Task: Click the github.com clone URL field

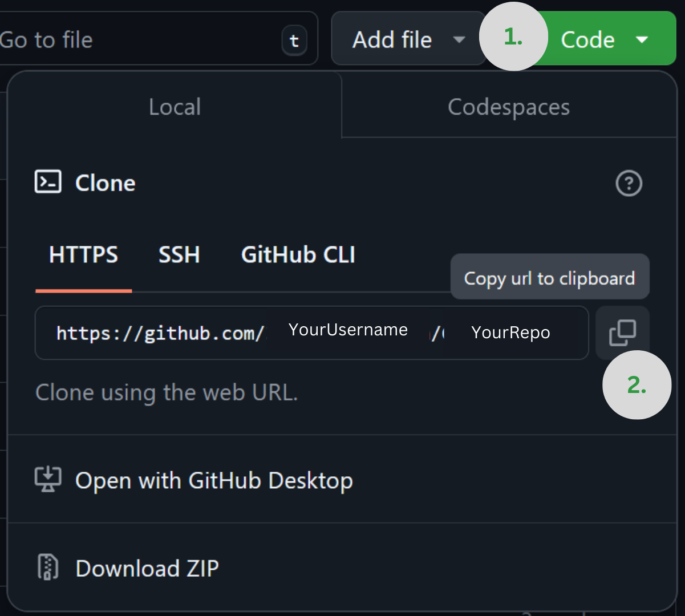Action: [311, 333]
